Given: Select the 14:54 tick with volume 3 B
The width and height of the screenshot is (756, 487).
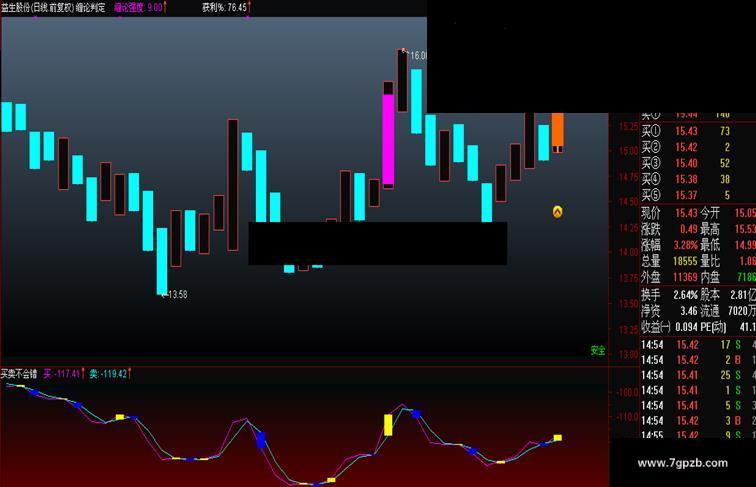Looking at the screenshot, I should point(698,420).
